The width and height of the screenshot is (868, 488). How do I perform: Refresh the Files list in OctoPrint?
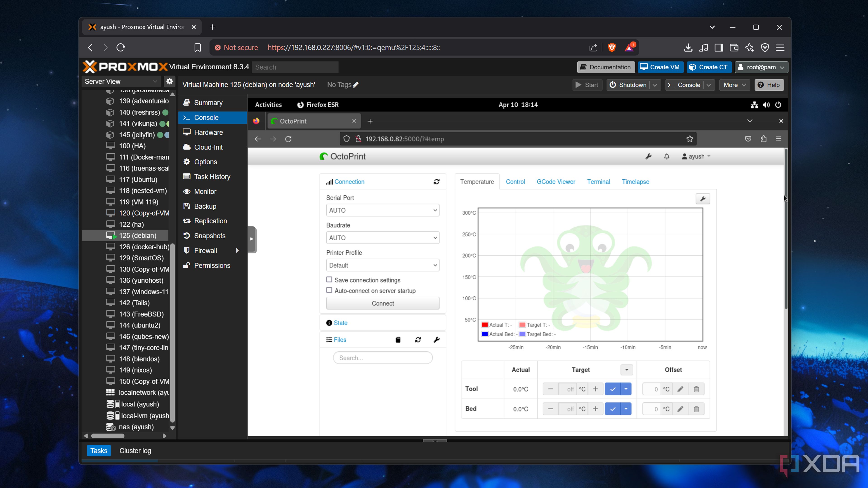418,340
